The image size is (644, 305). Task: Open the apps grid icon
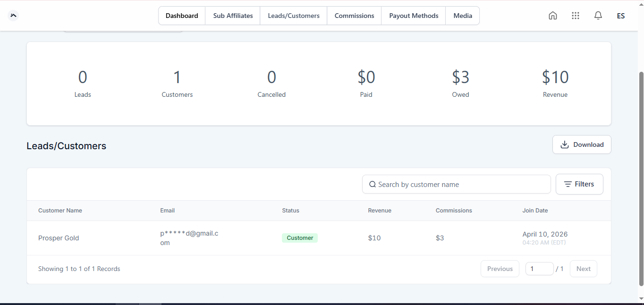(575, 15)
